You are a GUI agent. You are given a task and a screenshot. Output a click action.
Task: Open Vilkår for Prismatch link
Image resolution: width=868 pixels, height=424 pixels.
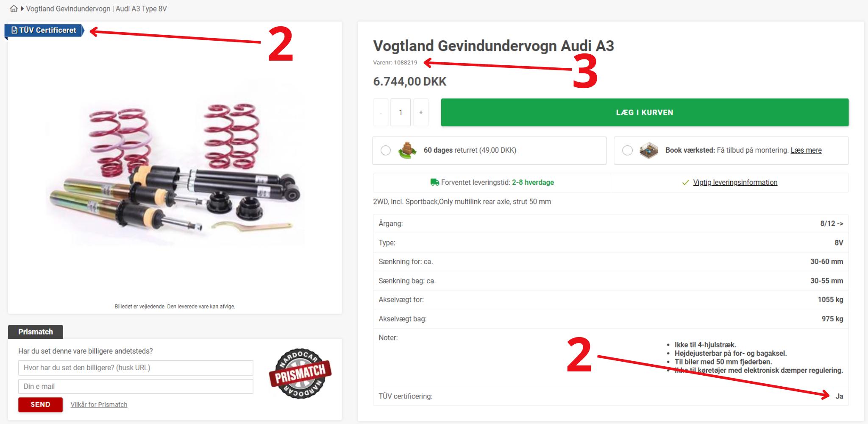coord(99,404)
